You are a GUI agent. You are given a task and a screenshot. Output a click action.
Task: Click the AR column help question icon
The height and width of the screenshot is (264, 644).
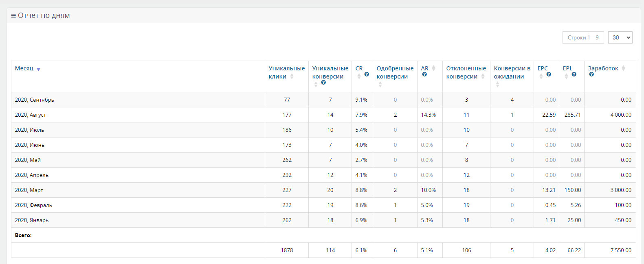coord(424,74)
